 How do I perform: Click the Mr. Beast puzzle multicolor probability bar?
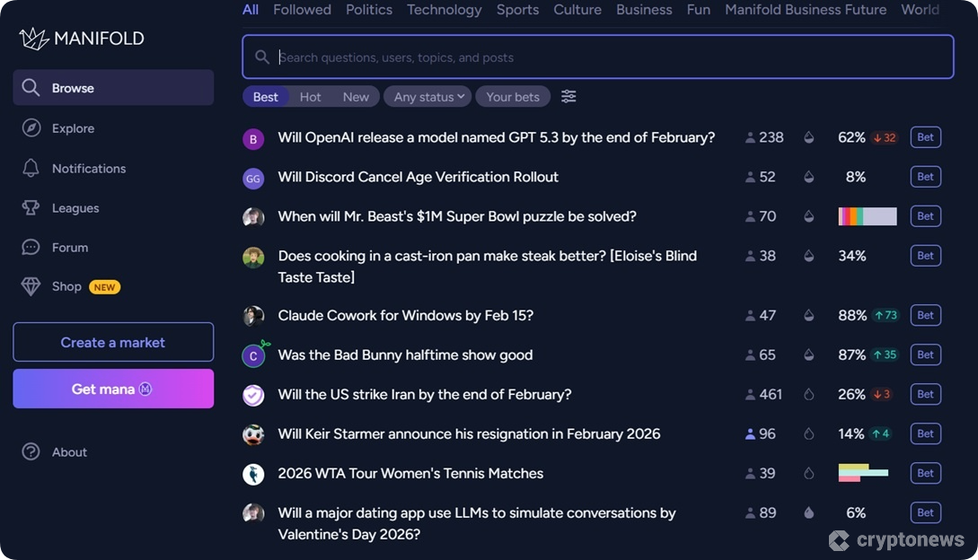click(x=867, y=216)
